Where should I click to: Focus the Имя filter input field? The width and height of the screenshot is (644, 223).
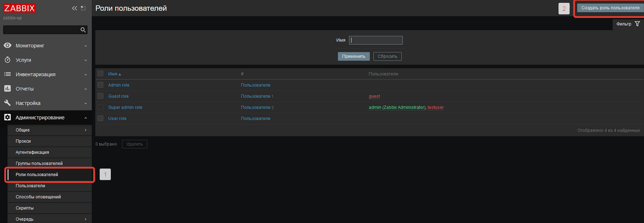pyautogui.click(x=376, y=40)
